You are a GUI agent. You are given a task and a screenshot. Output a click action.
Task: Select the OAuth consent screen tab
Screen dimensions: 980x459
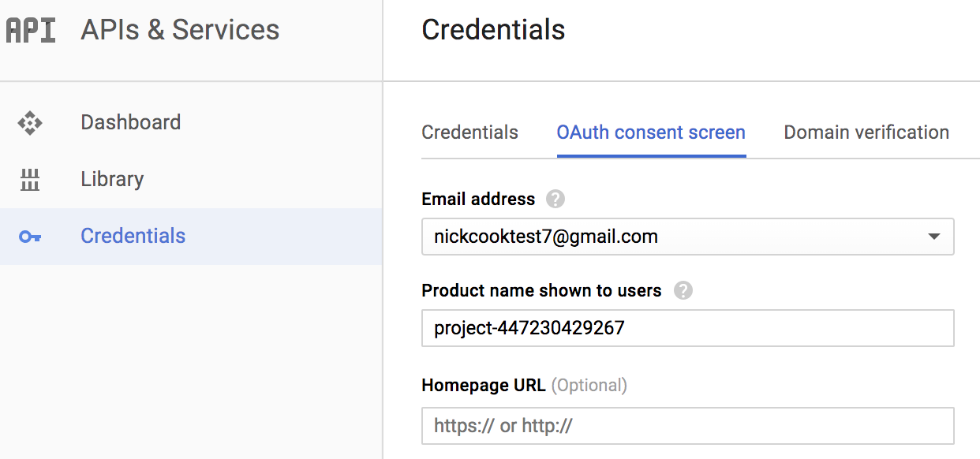coord(650,132)
